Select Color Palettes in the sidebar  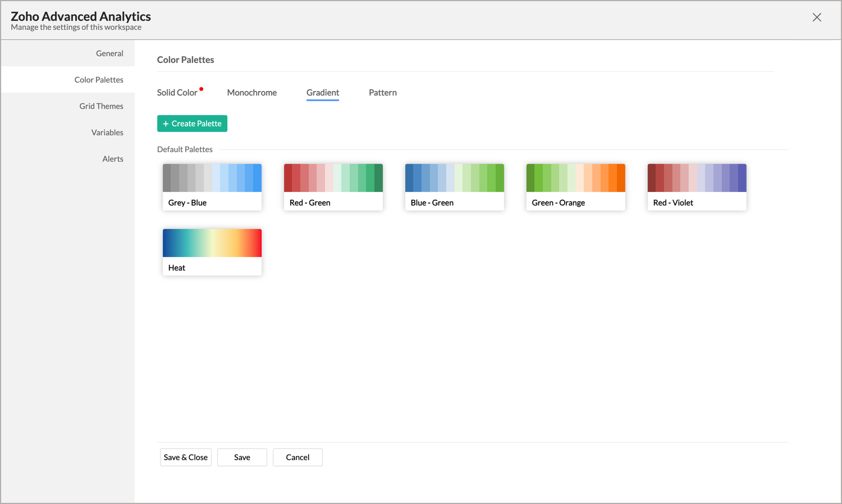pos(99,79)
